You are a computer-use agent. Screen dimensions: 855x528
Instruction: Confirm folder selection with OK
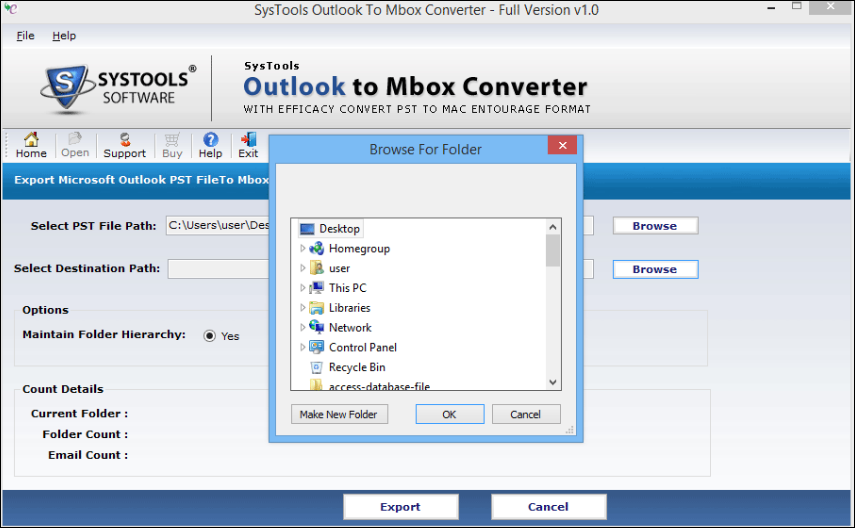pos(449,415)
